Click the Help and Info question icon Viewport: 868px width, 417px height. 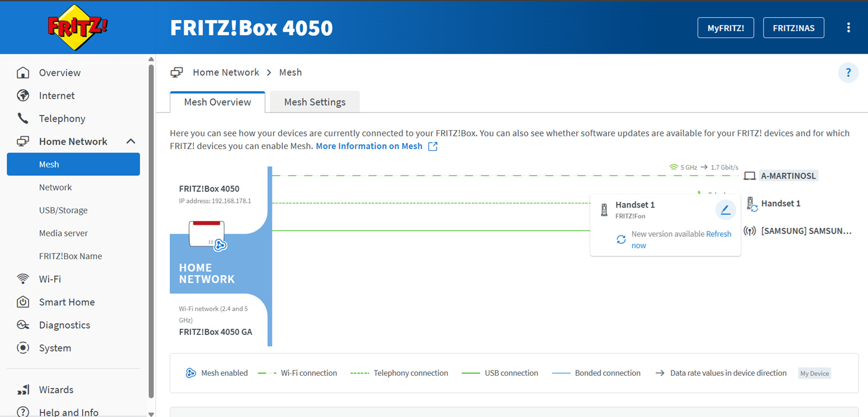coord(23,412)
